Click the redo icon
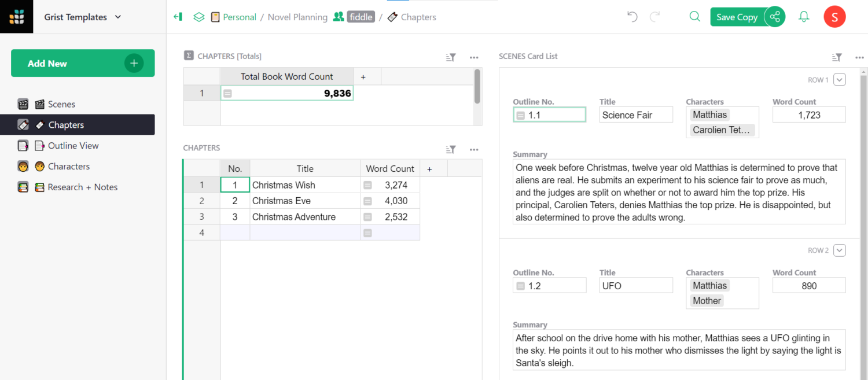Screen dimensions: 868x380 (655, 17)
